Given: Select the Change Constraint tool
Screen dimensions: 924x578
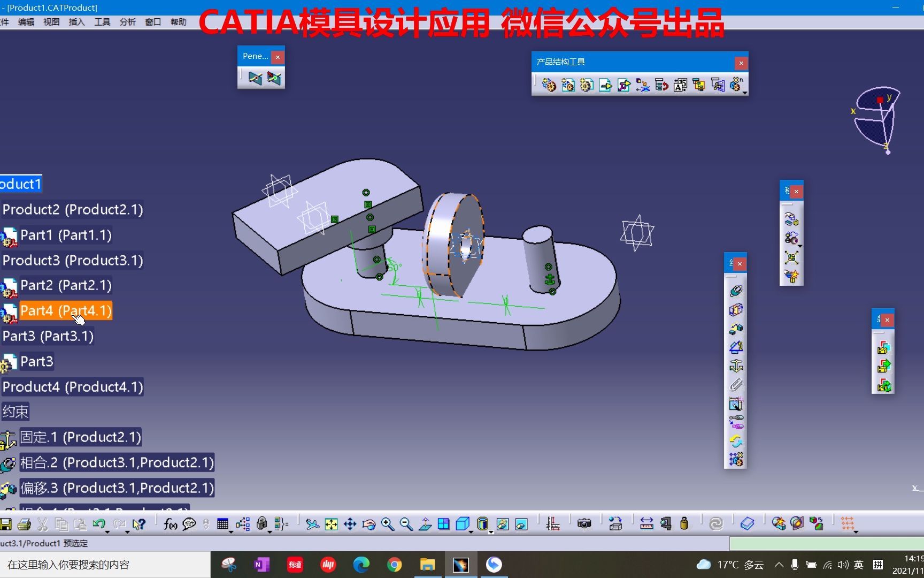Looking at the screenshot, I should coord(736,441).
